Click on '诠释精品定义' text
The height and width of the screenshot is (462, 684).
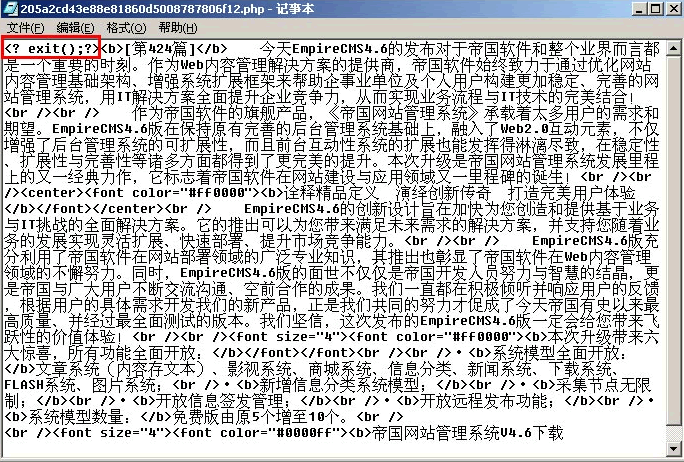[332, 192]
